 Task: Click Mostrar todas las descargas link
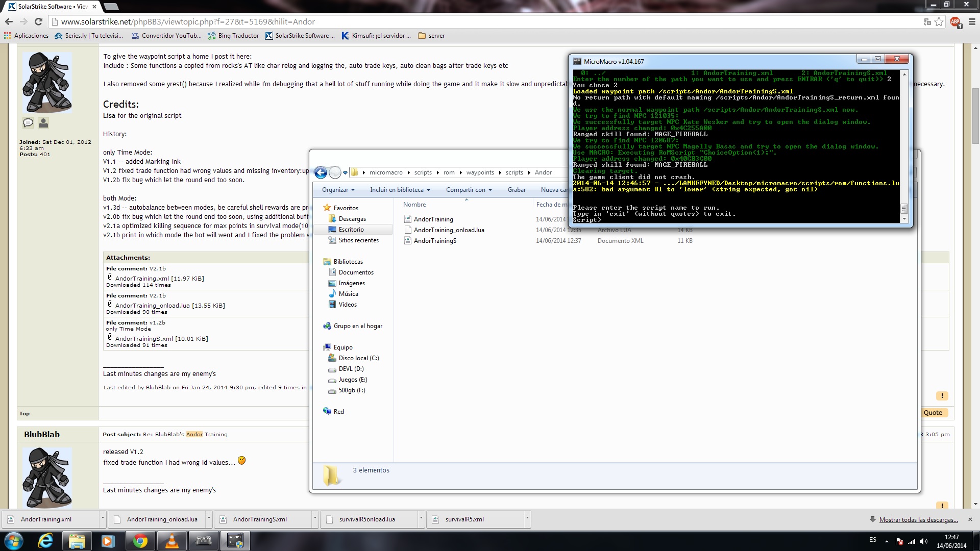pos(918,519)
